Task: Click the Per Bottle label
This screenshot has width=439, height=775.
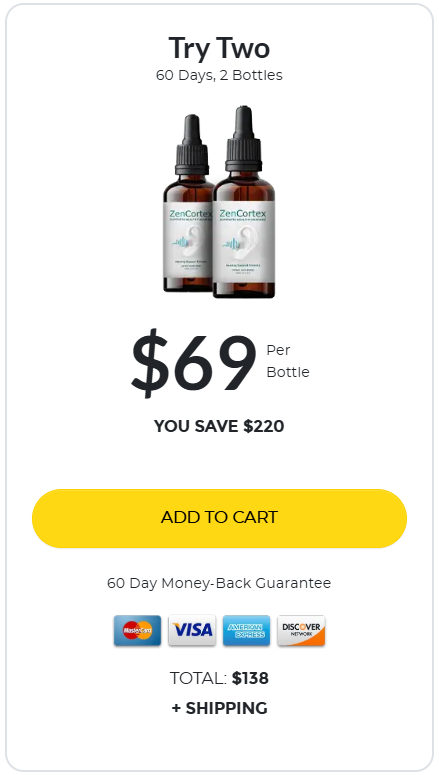Action: pyautogui.click(x=288, y=361)
